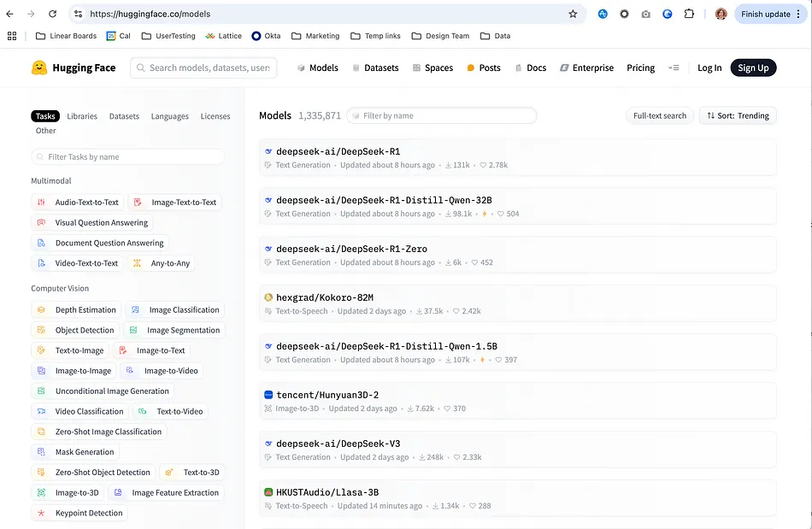Switch to the Libraries filter tab

click(x=82, y=116)
